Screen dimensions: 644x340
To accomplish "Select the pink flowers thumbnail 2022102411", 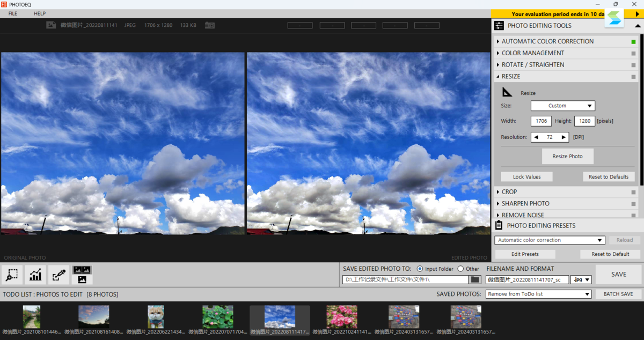I will [342, 317].
